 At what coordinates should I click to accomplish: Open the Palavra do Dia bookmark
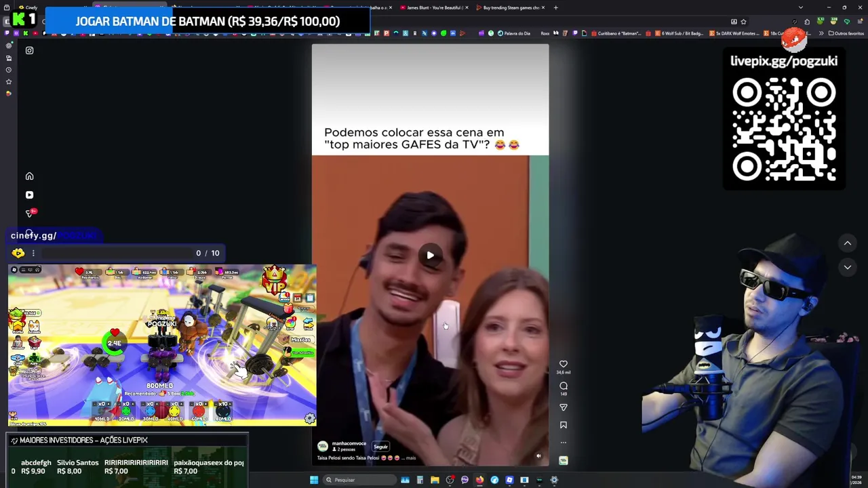tap(513, 33)
